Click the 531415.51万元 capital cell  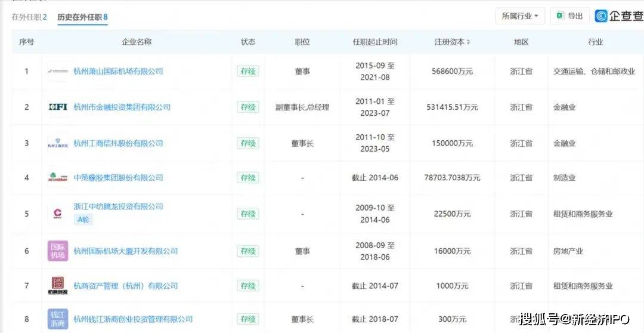452,107
